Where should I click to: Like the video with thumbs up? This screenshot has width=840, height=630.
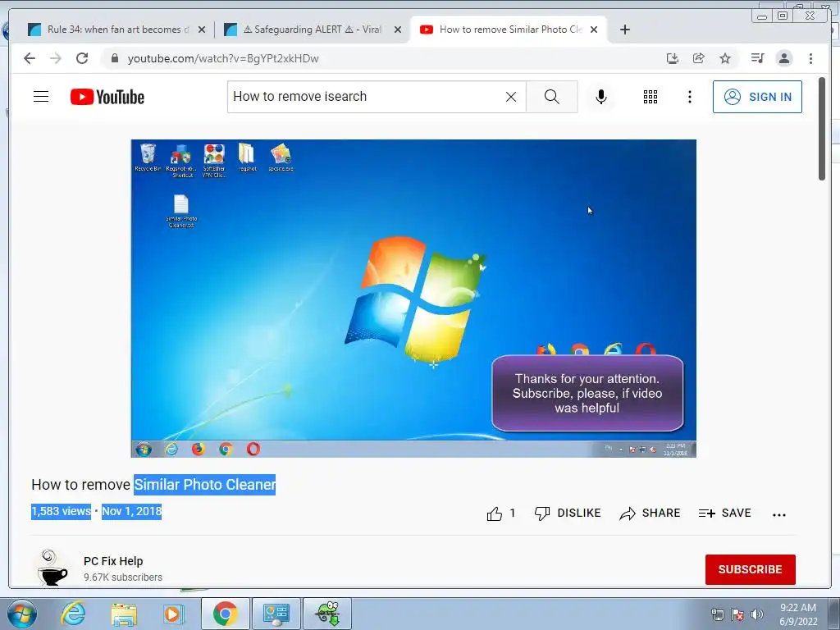pyautogui.click(x=495, y=514)
